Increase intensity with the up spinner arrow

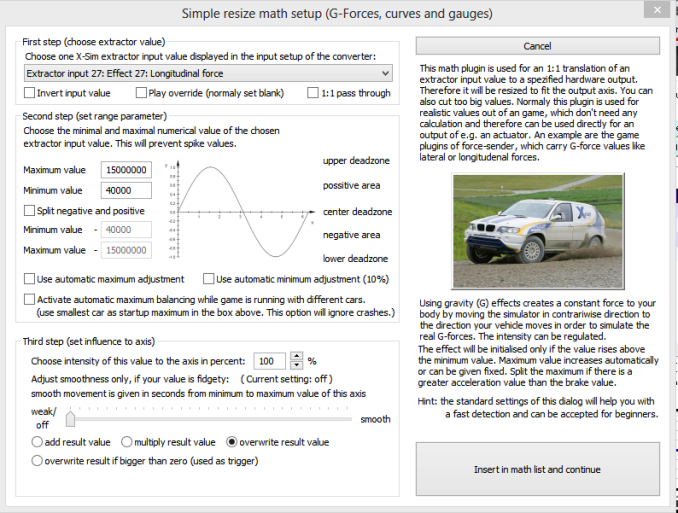[297, 356]
